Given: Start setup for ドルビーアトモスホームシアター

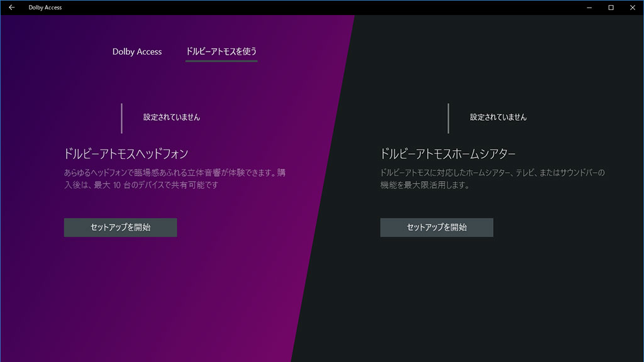Looking at the screenshot, I should tap(436, 228).
